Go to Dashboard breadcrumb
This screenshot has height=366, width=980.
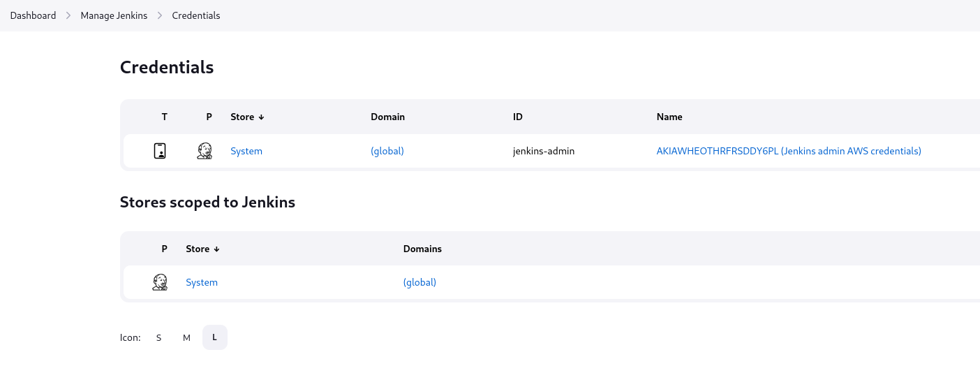coord(33,15)
